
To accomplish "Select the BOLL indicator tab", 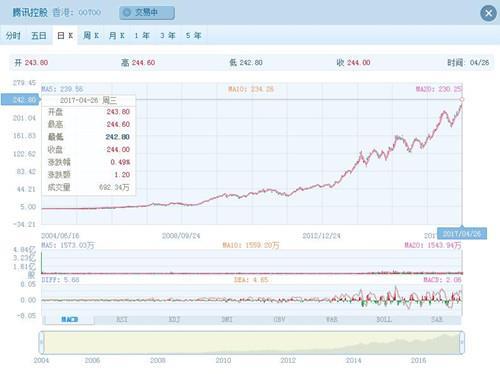I will click(x=384, y=319).
